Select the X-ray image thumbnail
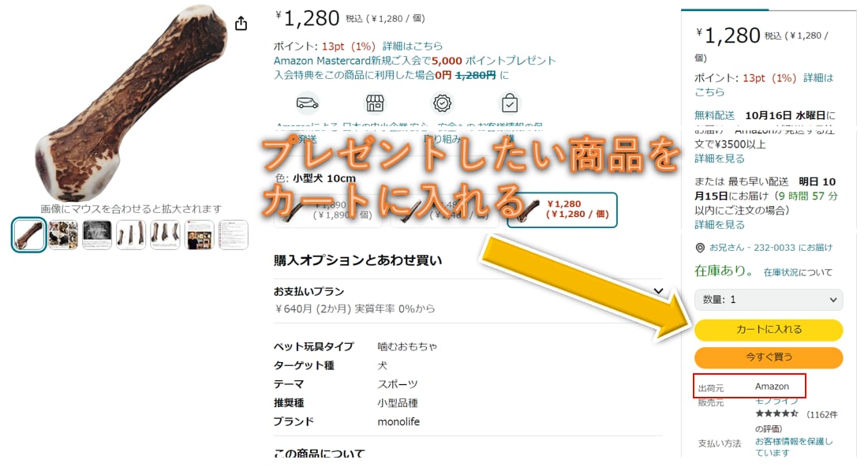 97,234
